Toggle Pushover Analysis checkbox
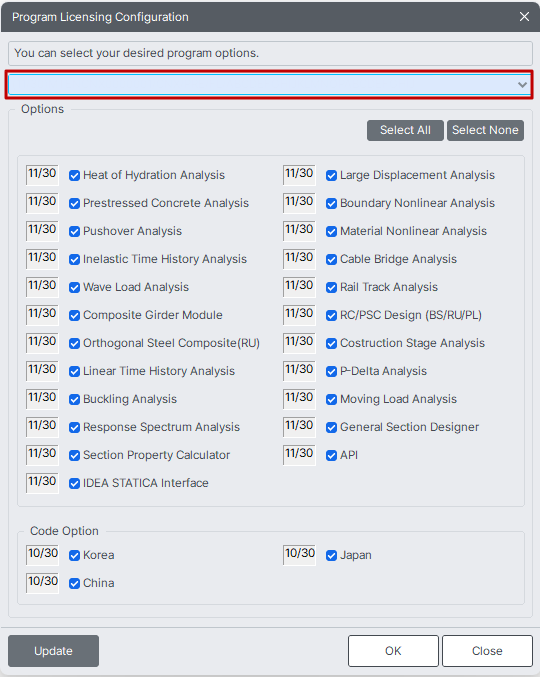This screenshot has width=540, height=677. point(74,231)
